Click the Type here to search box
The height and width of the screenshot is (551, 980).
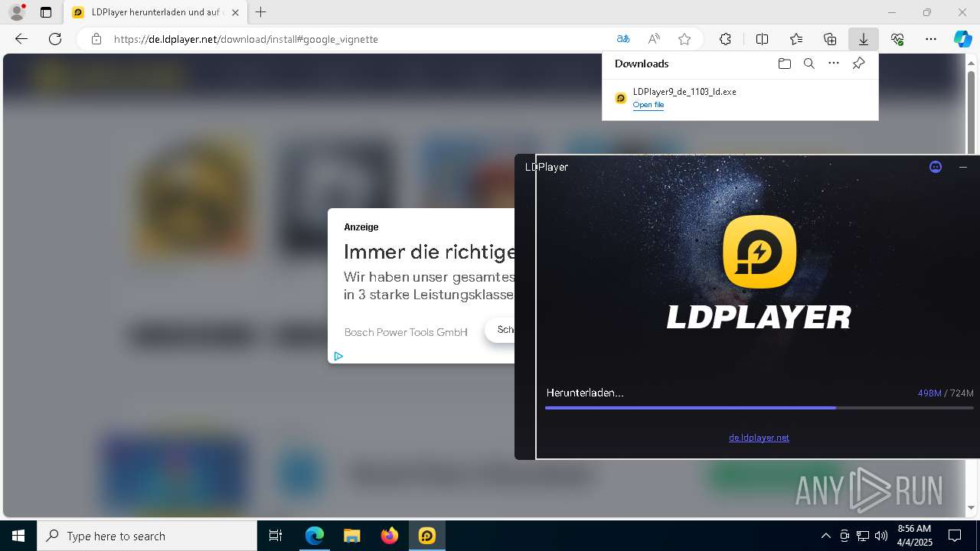tap(147, 536)
